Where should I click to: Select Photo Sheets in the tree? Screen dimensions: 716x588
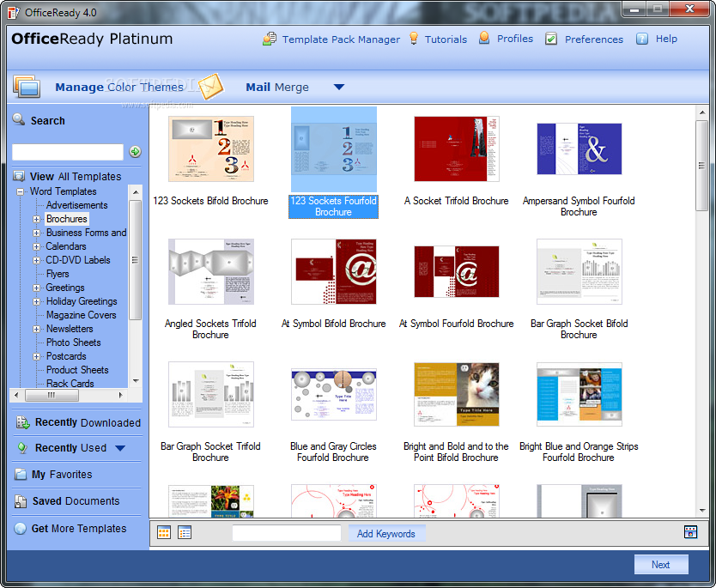(74, 342)
